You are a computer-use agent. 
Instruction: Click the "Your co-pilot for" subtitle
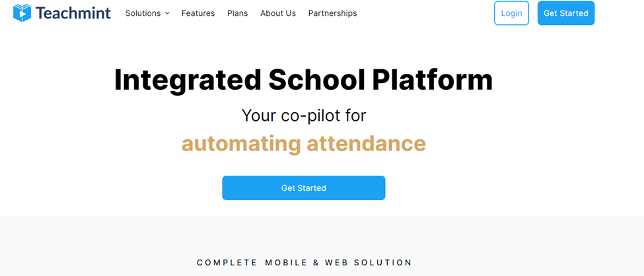pyautogui.click(x=304, y=116)
